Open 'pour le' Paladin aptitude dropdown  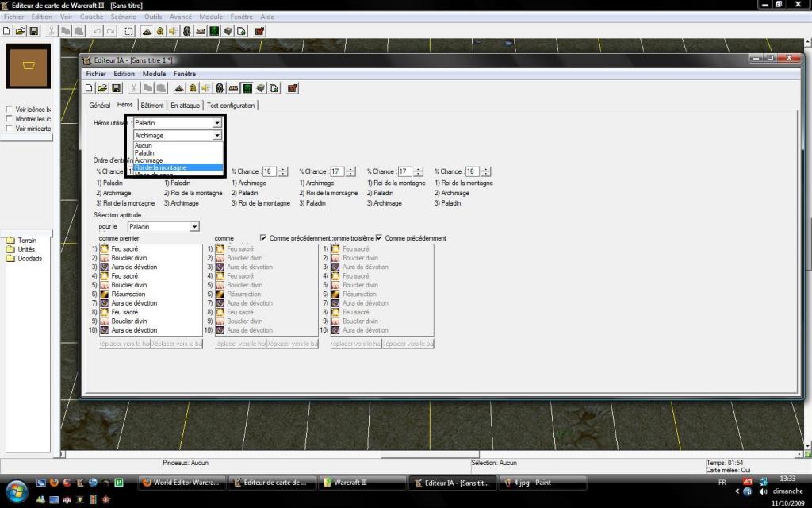[194, 226]
